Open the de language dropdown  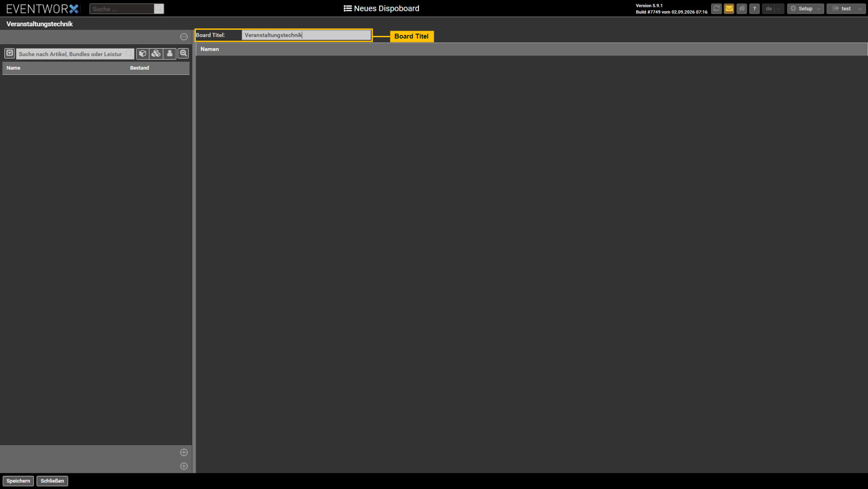click(x=773, y=9)
